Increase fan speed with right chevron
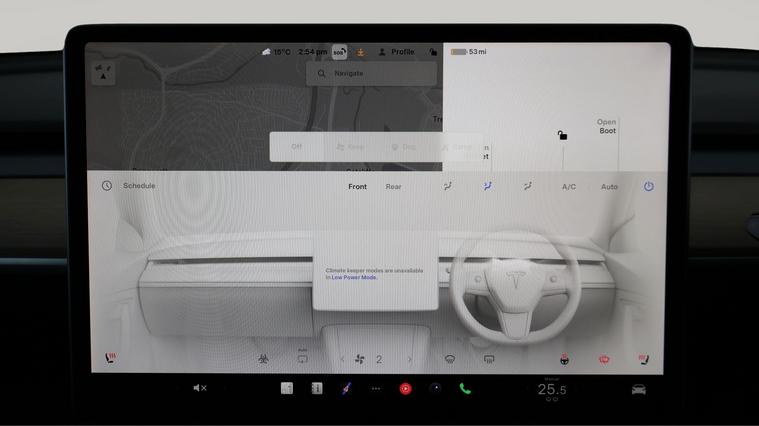Screen dimensions: 759x426 click(x=409, y=359)
